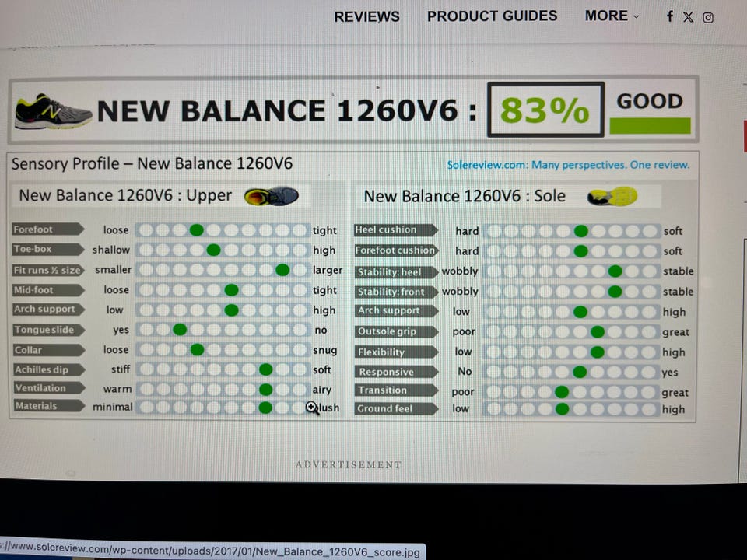Viewport: 747px width, 560px height.
Task: Click the Heel cushion label
Action: (x=395, y=229)
